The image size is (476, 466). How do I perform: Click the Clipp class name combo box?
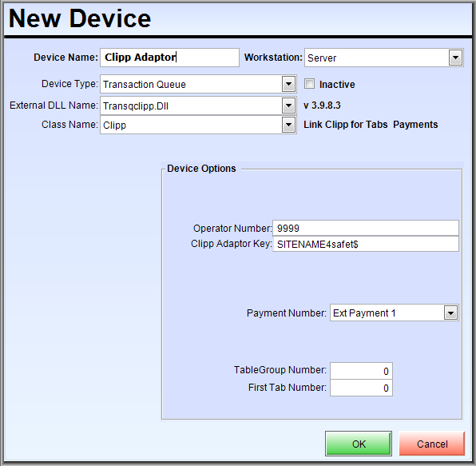coord(198,125)
